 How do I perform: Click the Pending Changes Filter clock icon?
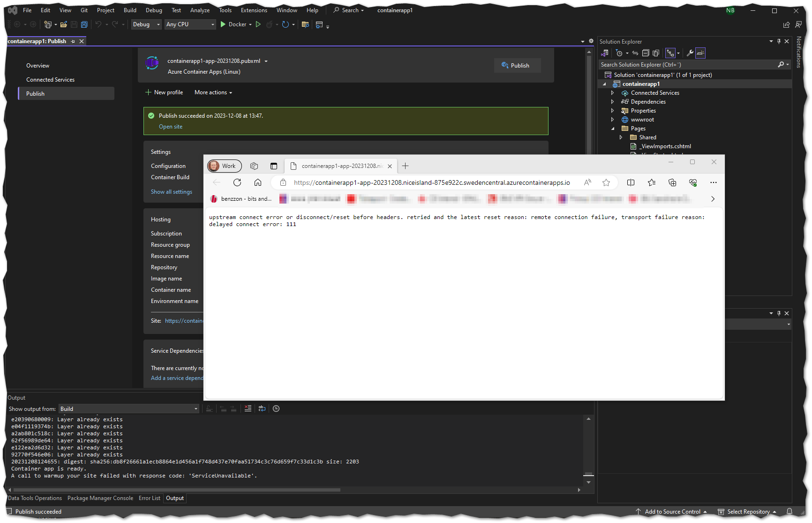pos(619,53)
